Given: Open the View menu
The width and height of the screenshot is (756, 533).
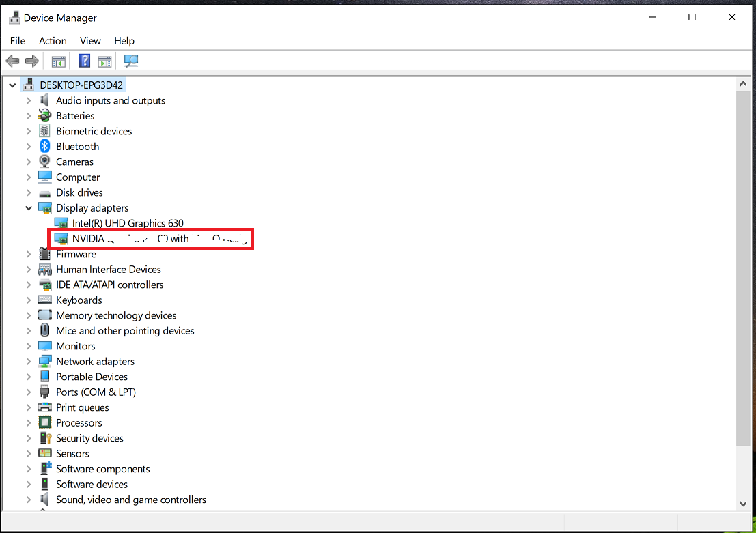Looking at the screenshot, I should [x=90, y=41].
